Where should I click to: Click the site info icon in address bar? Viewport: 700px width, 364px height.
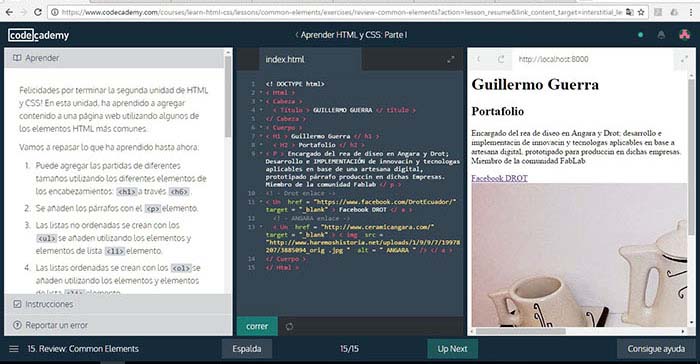coord(54,12)
